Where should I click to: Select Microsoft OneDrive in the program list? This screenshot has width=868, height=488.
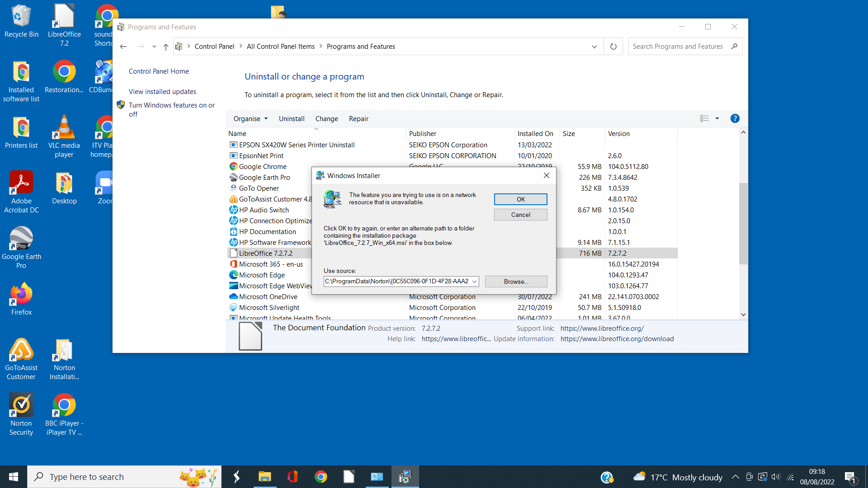[x=268, y=297]
